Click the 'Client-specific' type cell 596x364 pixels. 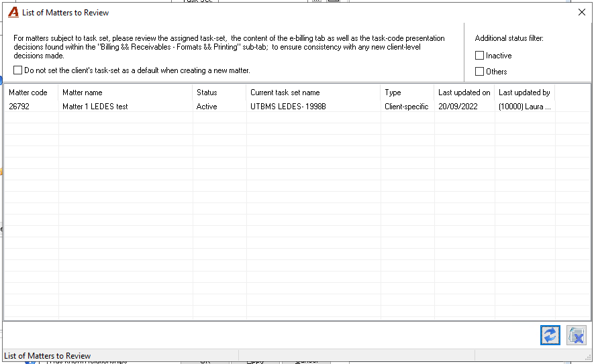coord(407,107)
